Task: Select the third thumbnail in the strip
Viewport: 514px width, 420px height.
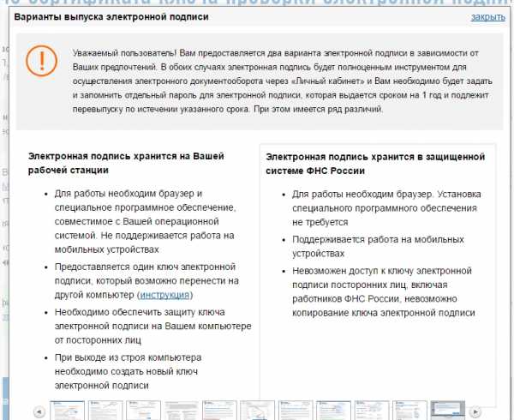Action: click(x=143, y=411)
